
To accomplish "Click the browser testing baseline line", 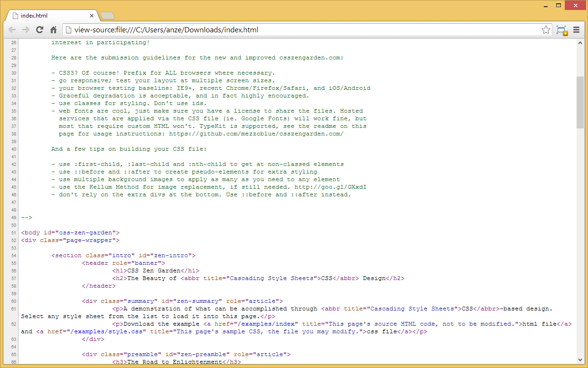I will pos(211,88).
